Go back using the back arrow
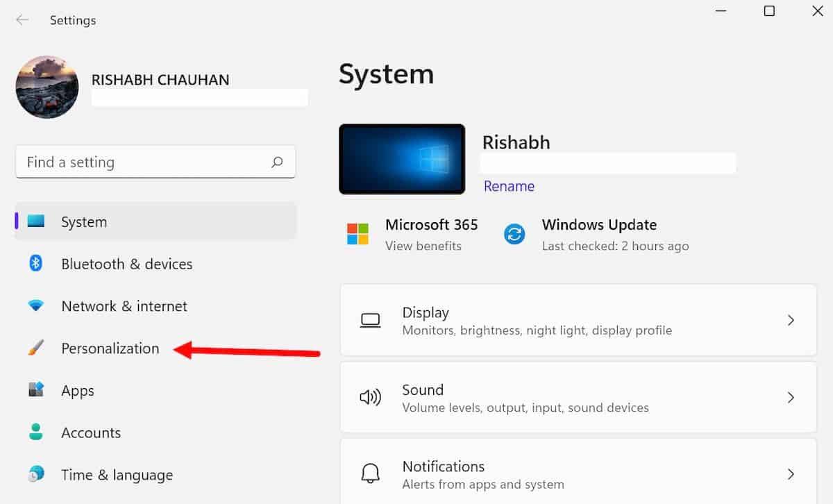This screenshot has width=833, height=504. click(22, 20)
